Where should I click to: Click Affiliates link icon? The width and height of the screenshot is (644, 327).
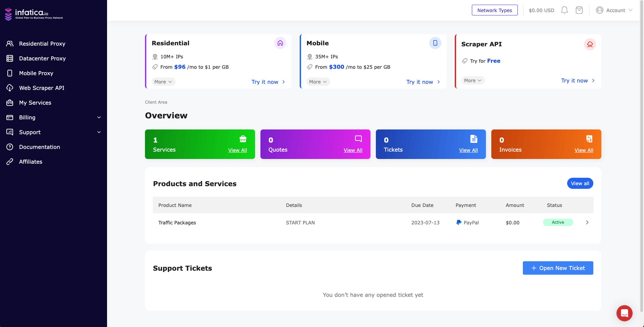10,162
